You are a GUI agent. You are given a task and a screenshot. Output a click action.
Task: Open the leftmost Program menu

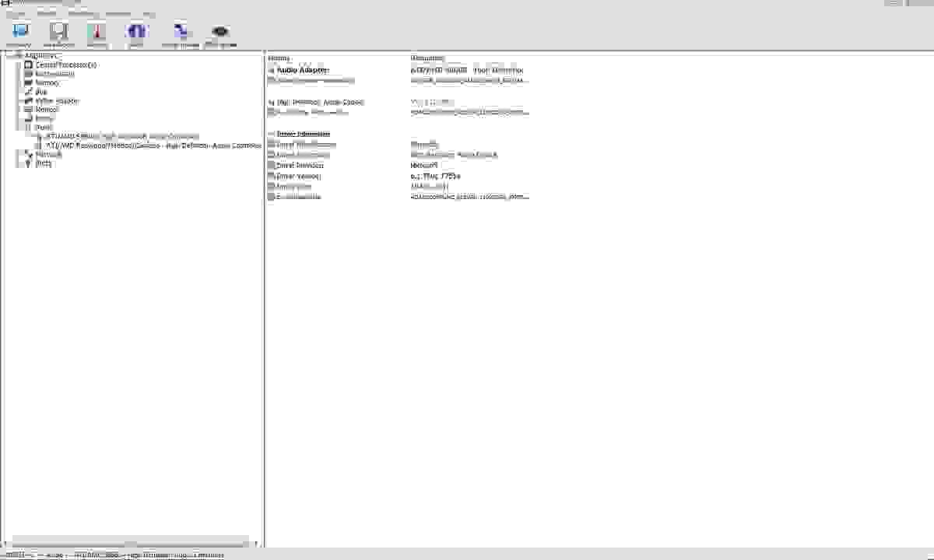tap(16, 13)
